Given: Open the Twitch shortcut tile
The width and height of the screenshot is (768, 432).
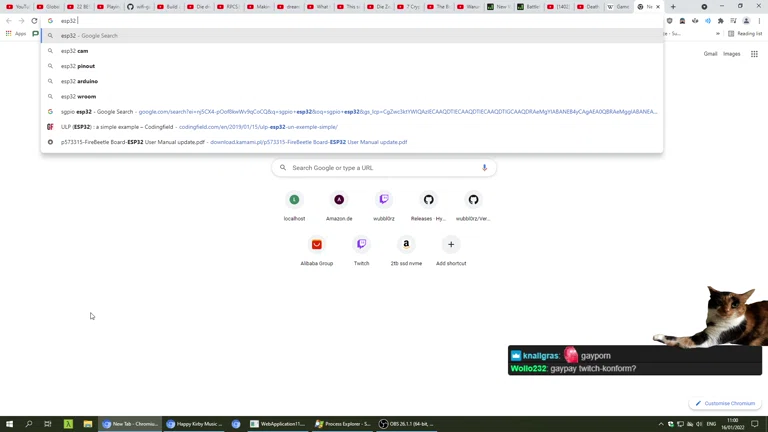Looking at the screenshot, I should coord(361,245).
